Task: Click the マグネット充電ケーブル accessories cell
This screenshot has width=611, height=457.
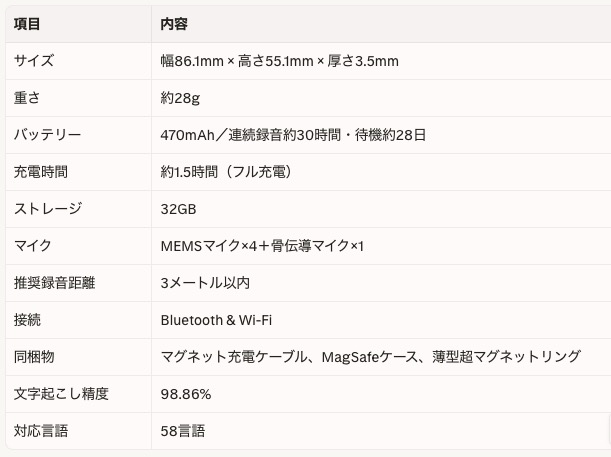Action: click(x=370, y=357)
